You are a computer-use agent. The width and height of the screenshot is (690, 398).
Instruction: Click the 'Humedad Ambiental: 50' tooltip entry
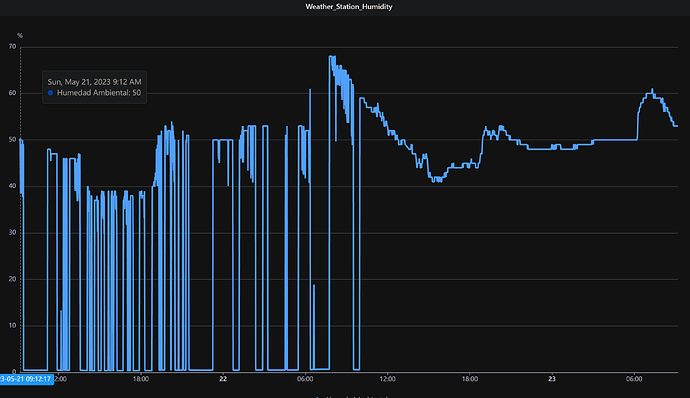[99, 93]
